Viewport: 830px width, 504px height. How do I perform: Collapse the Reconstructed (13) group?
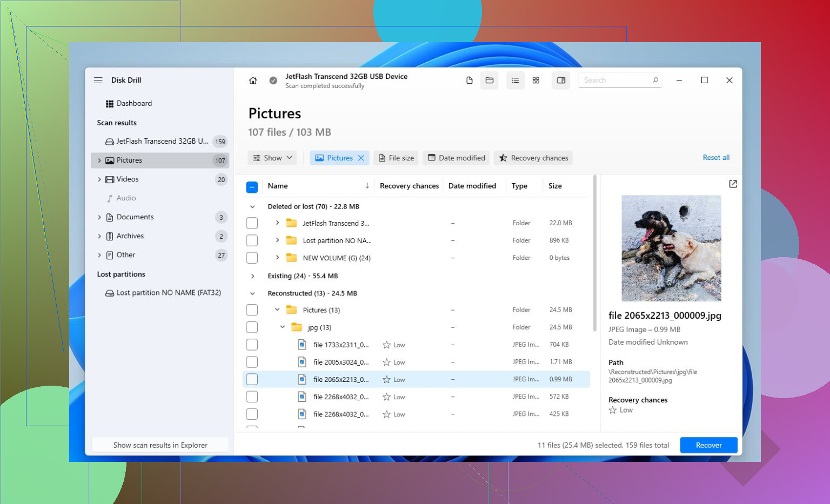(252, 293)
